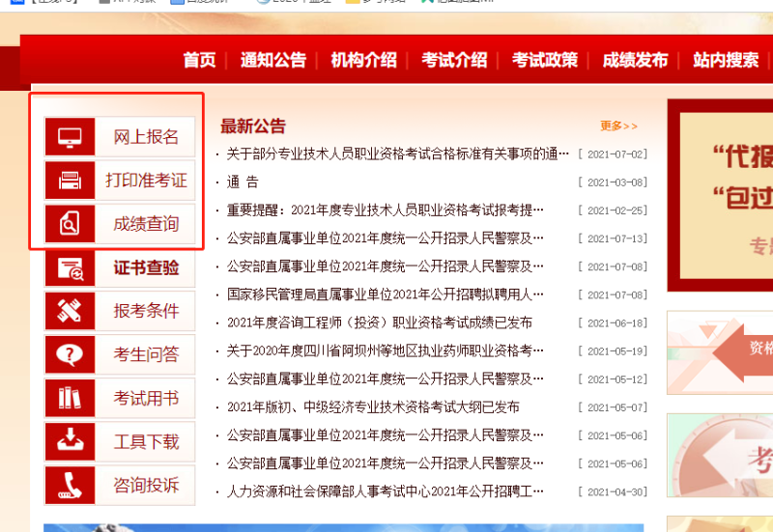Open the 证书查验 sidebar link
The image size is (773, 532).
[120, 267]
